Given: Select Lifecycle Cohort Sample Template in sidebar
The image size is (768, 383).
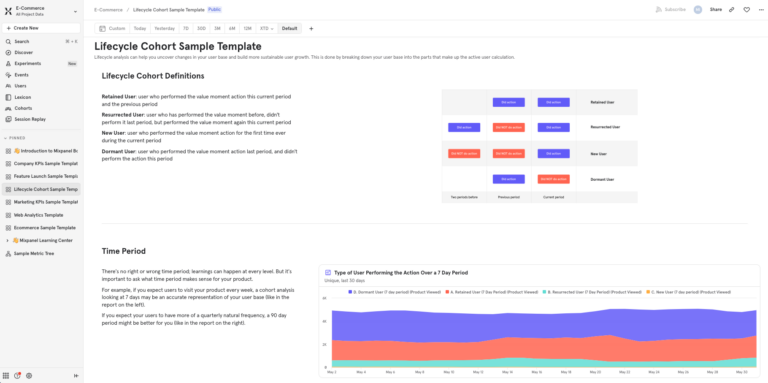Looking at the screenshot, I should (x=41, y=189).
